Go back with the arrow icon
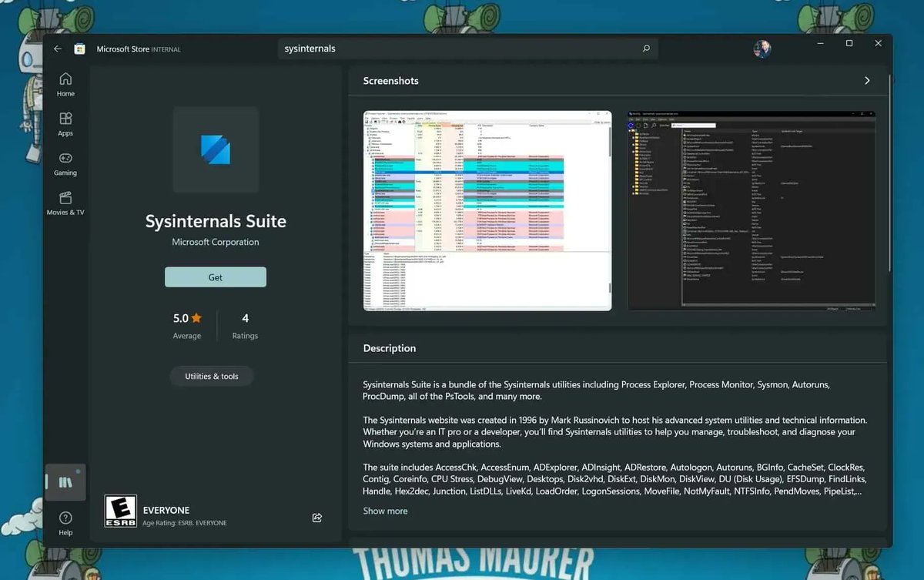This screenshot has width=924, height=580. click(58, 49)
